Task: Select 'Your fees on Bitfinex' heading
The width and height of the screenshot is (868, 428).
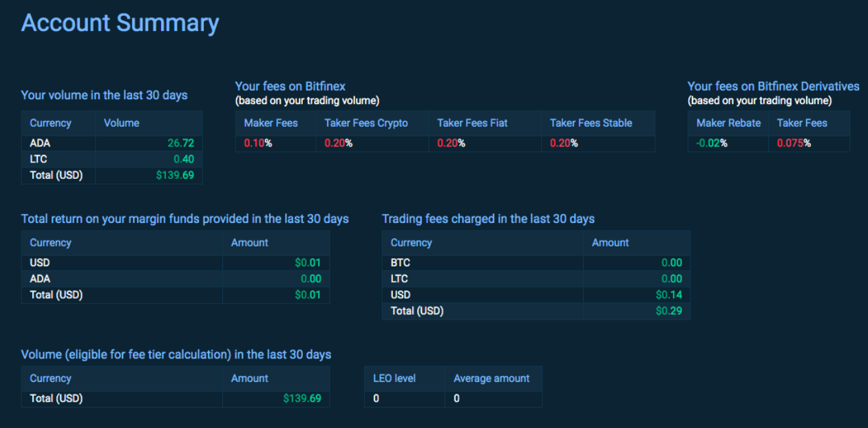Action: pos(290,86)
